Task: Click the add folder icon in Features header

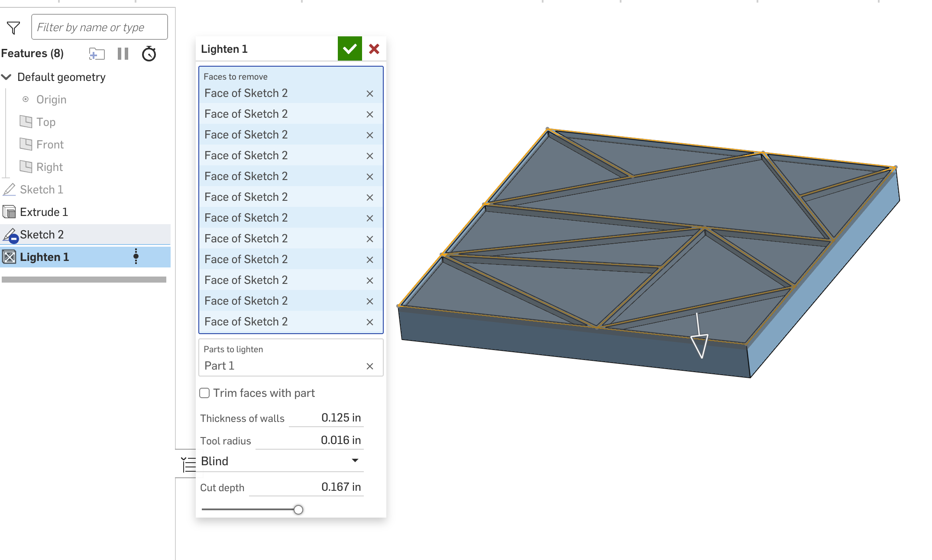Action: pos(97,54)
